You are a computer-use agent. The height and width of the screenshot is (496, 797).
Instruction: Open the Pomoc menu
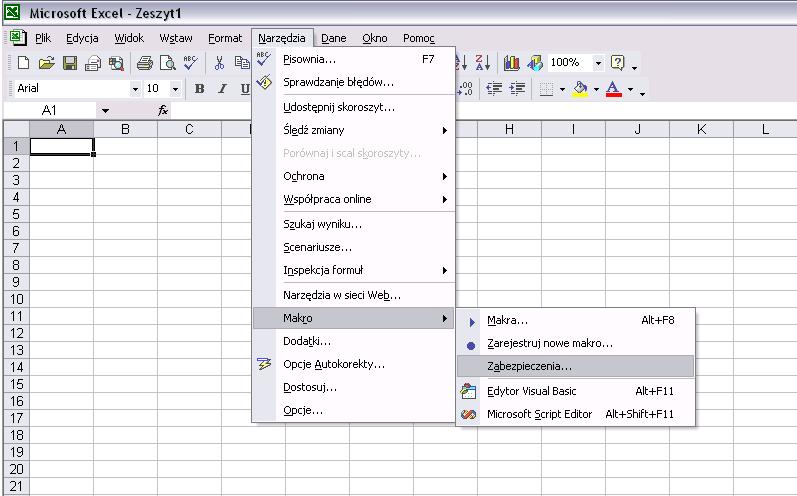[x=419, y=38]
